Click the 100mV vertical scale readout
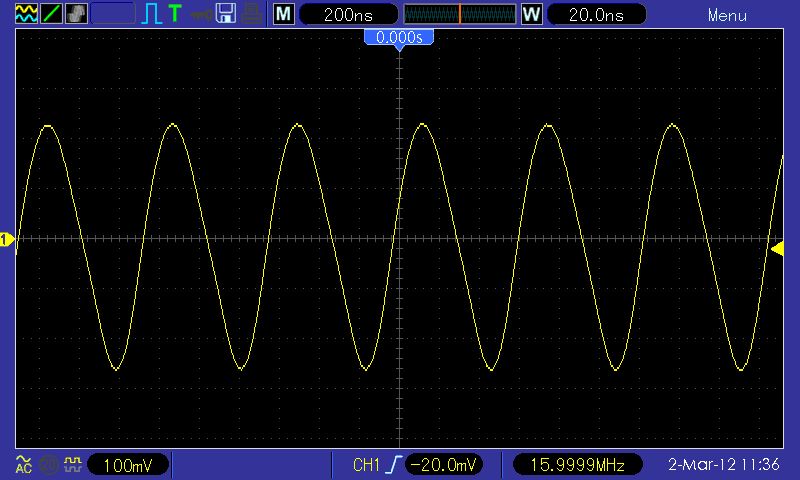The image size is (800, 480). (128, 465)
